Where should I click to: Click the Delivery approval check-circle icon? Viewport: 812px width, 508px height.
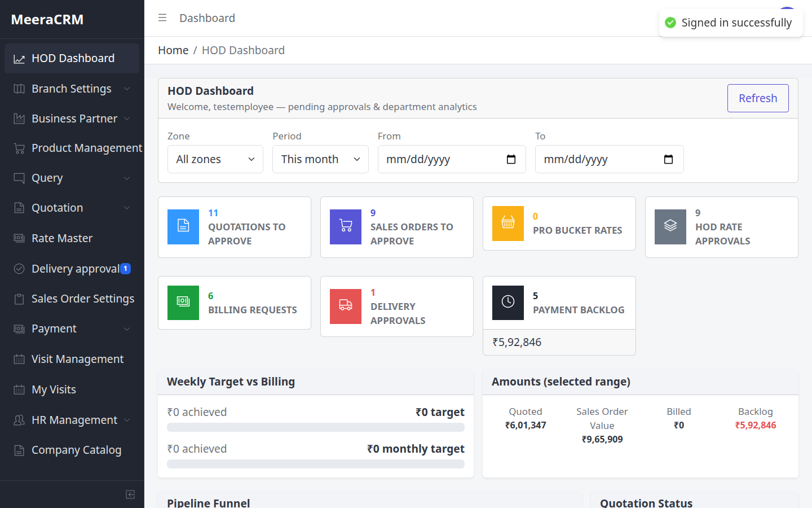click(x=19, y=269)
